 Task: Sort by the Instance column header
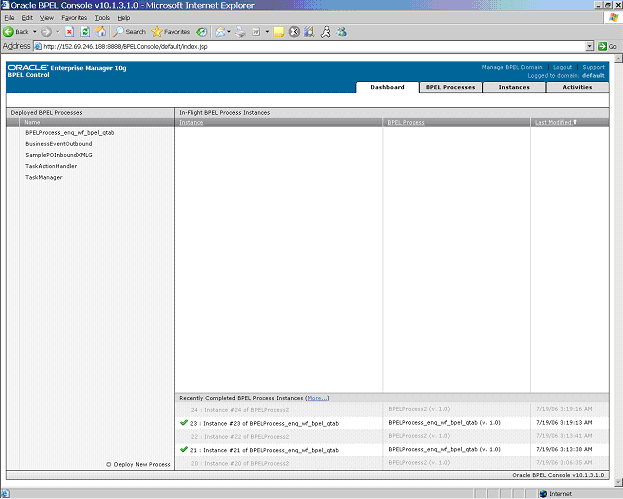[191, 122]
